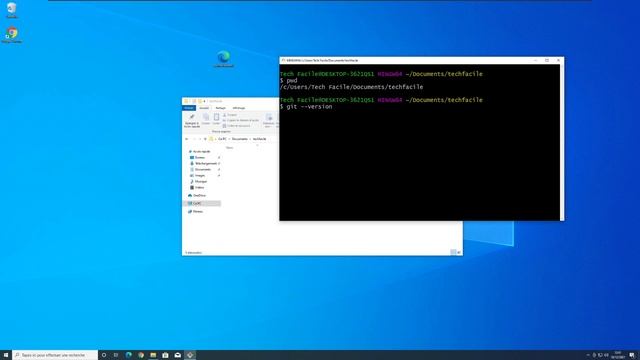This screenshot has height=360, width=640.
Task: Click techfacile in the address breadcrumb
Action: point(259,139)
